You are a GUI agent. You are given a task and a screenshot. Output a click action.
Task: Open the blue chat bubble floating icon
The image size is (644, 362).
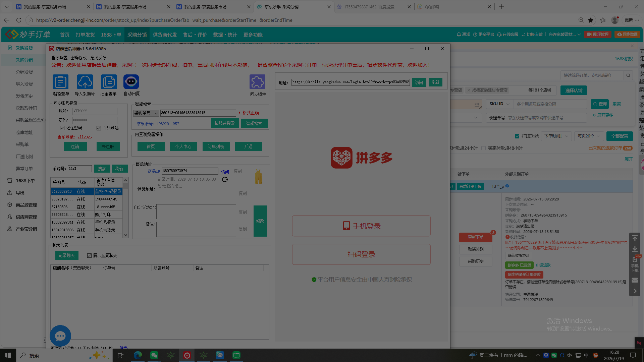click(60, 336)
